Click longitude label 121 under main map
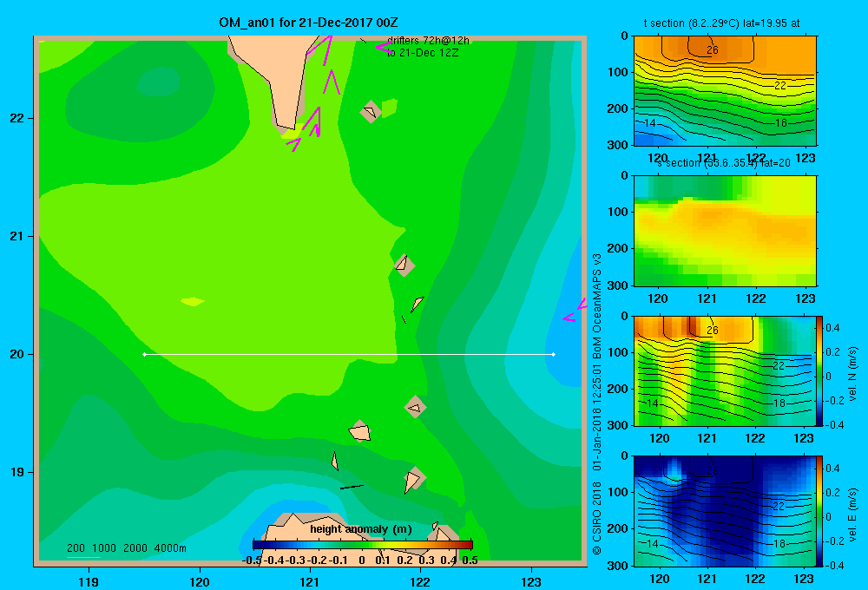Viewport: 868px width, 590px height. pyautogui.click(x=310, y=581)
